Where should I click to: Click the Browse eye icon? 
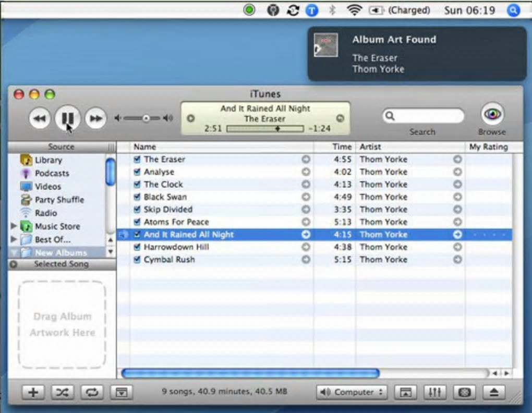(x=492, y=114)
